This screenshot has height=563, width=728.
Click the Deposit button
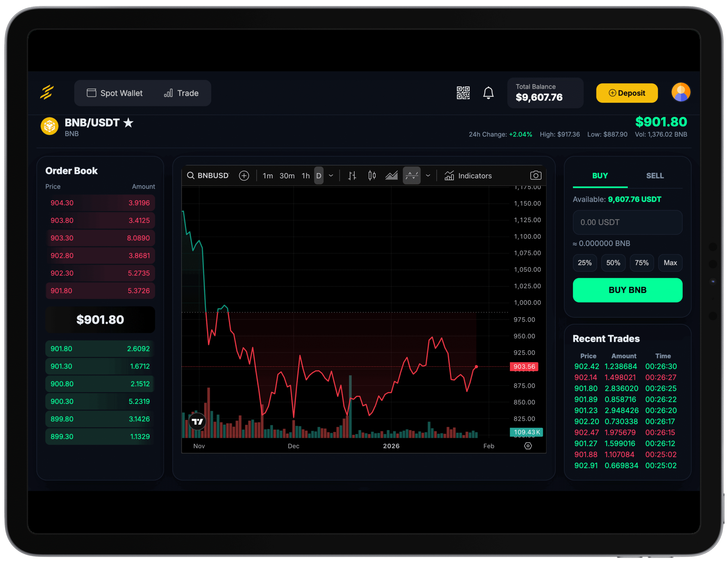click(627, 93)
